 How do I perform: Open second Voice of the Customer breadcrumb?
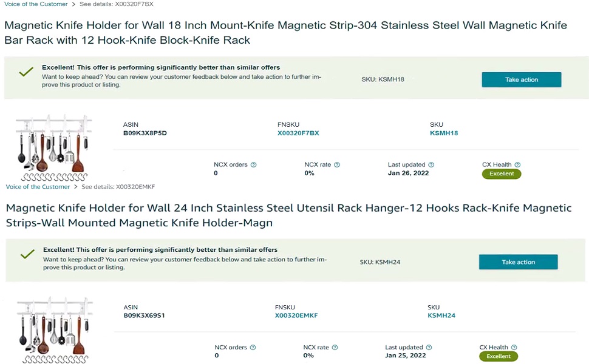pos(38,186)
